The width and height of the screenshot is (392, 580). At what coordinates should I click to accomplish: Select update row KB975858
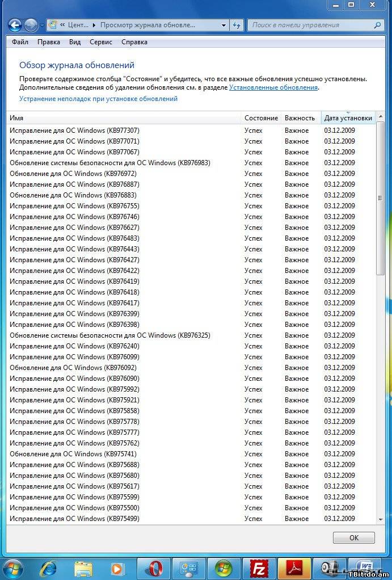[191, 410]
